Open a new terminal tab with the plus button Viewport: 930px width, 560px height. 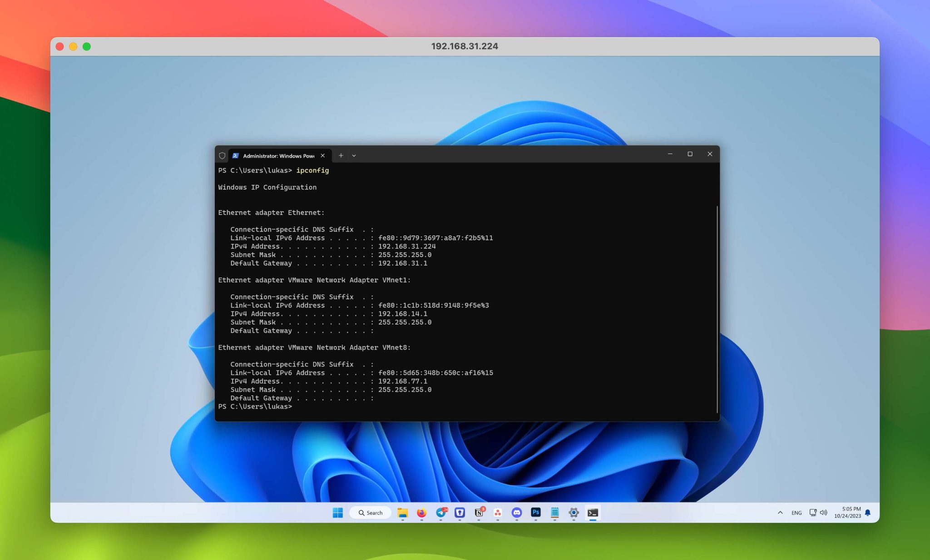coord(341,156)
